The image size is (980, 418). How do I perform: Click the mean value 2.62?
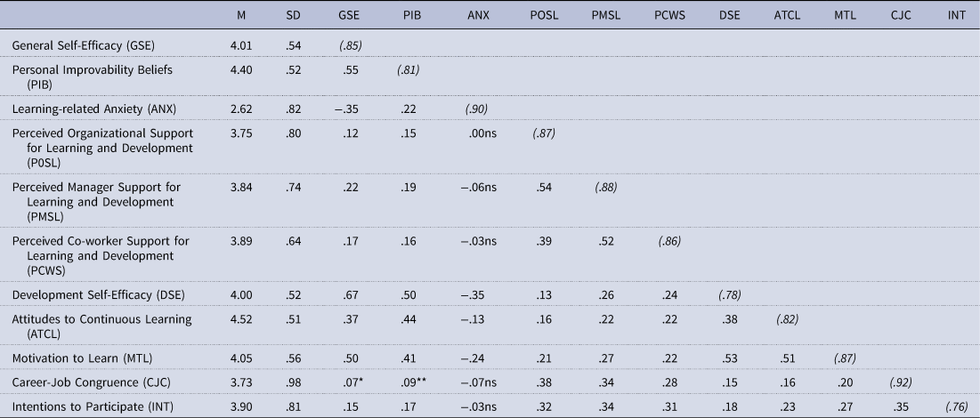click(236, 109)
